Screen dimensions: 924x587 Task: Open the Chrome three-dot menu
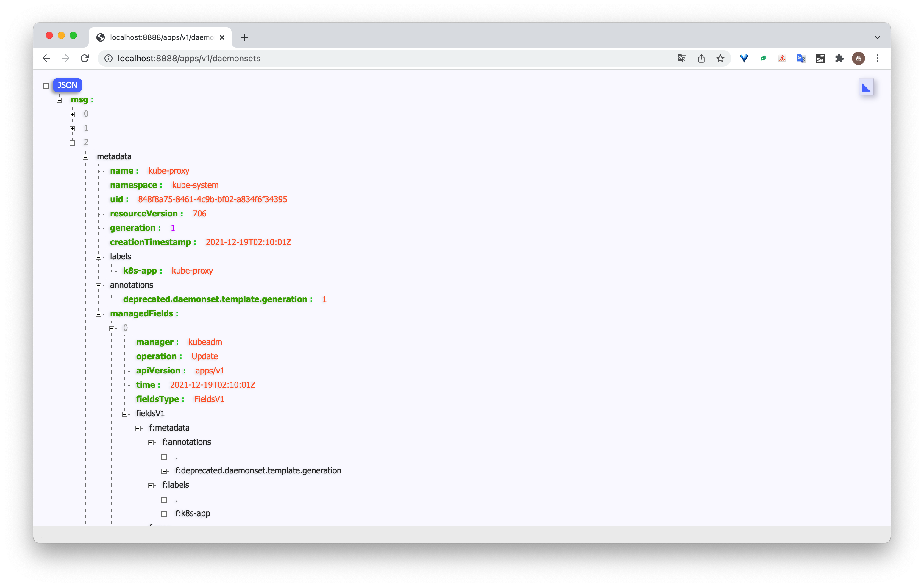pos(877,58)
